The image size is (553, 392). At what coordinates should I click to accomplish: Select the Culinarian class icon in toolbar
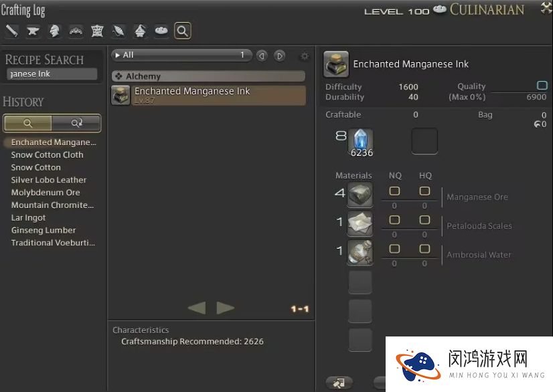[x=161, y=31]
